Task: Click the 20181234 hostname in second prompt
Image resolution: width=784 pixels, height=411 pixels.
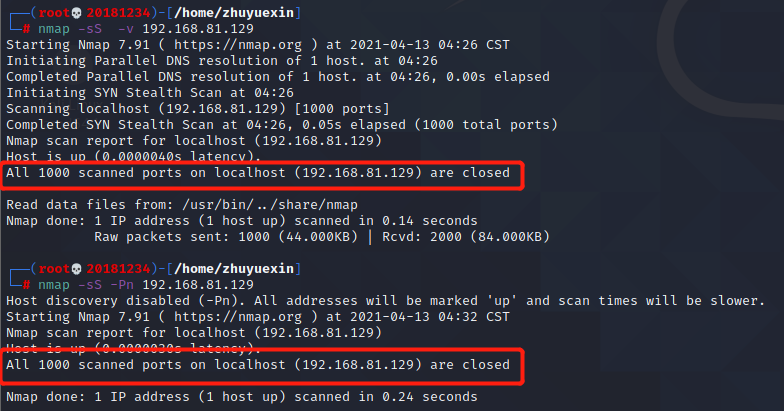Action: 118,269
